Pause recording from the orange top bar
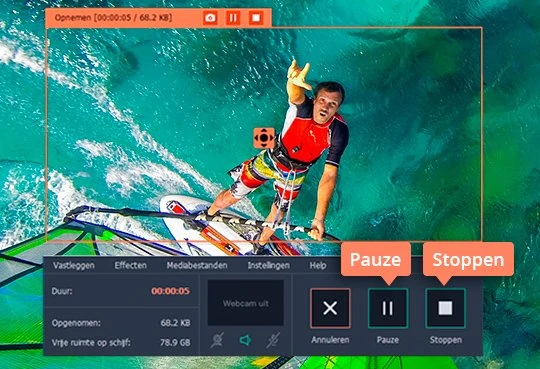This screenshot has height=369, width=540. pos(233,18)
